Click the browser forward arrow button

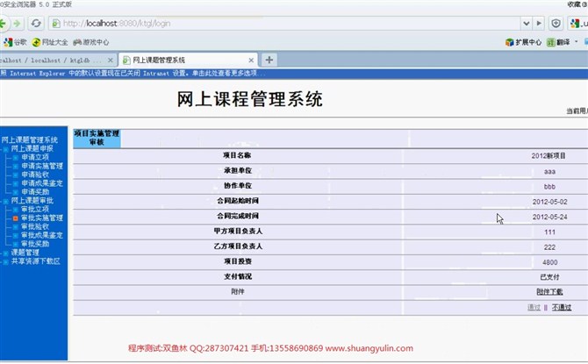(16, 24)
